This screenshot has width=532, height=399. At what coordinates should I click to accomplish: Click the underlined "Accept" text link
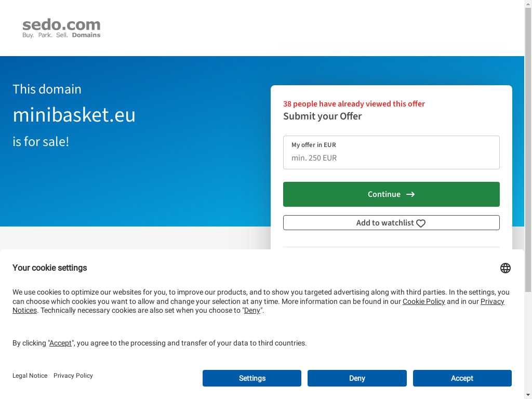[60, 343]
